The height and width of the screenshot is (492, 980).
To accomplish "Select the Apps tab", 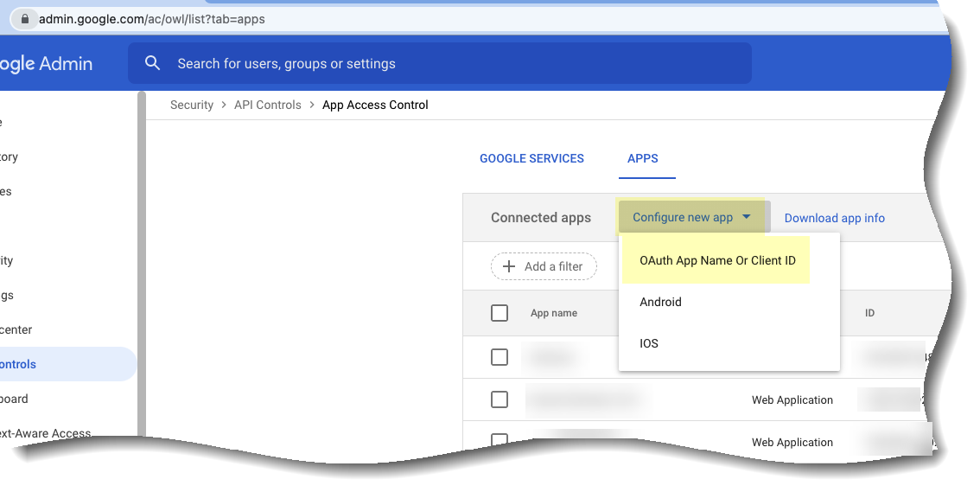I will pyautogui.click(x=643, y=158).
